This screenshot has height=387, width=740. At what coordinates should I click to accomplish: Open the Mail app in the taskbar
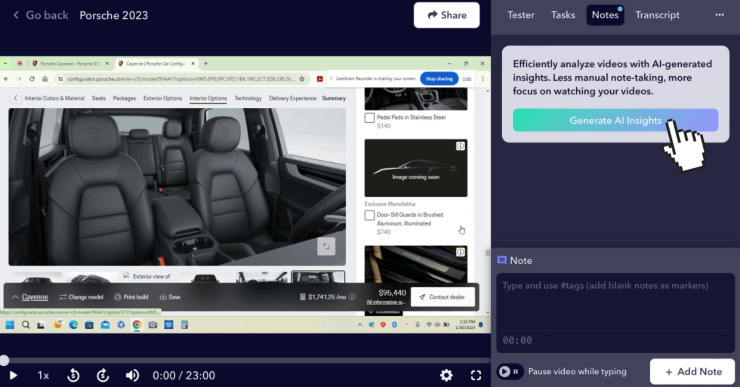point(105,325)
